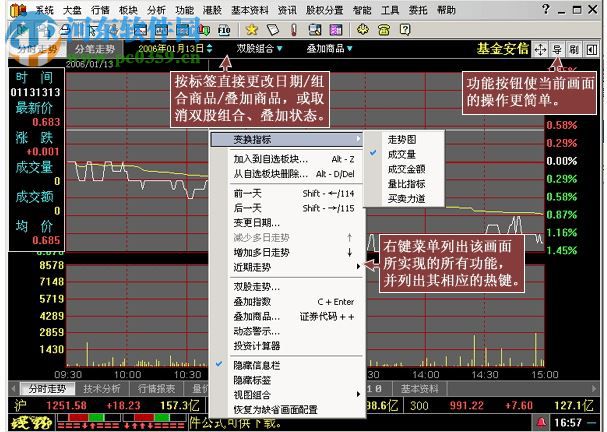Open the 叠加商品 dropdown
Viewport: 607px width, 432px height.
click(x=329, y=49)
